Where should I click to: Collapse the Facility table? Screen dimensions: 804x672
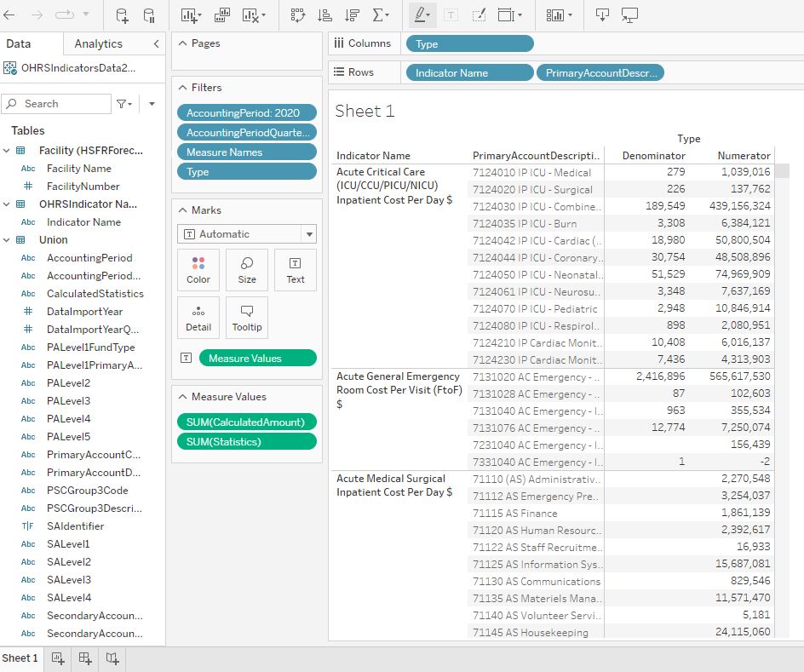pyautogui.click(x=7, y=151)
